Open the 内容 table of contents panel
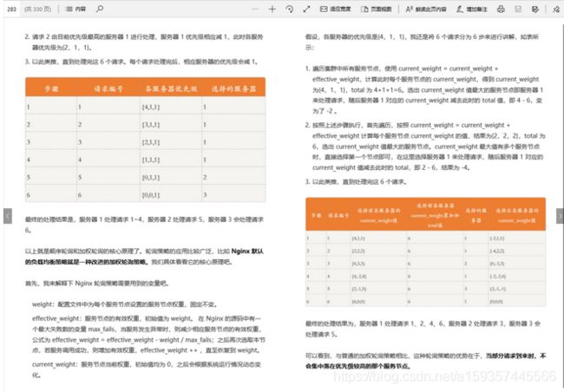Viewport: 564px width, 392px height. point(75,9)
